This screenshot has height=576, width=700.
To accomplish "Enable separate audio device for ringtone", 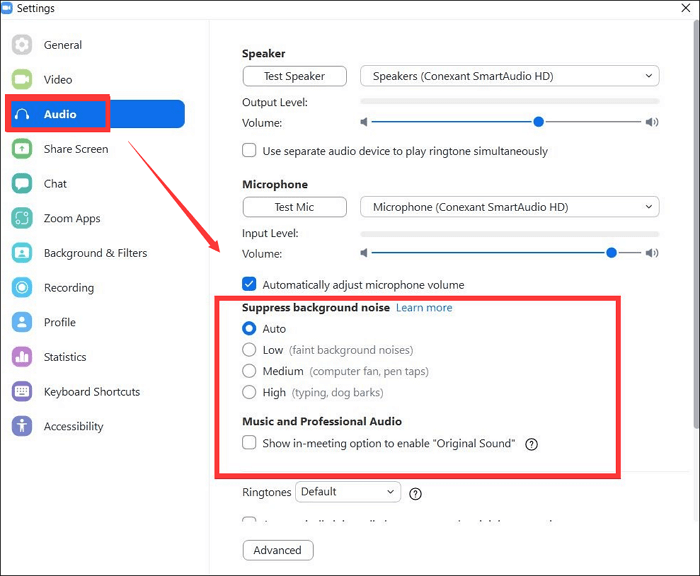I will coord(250,151).
